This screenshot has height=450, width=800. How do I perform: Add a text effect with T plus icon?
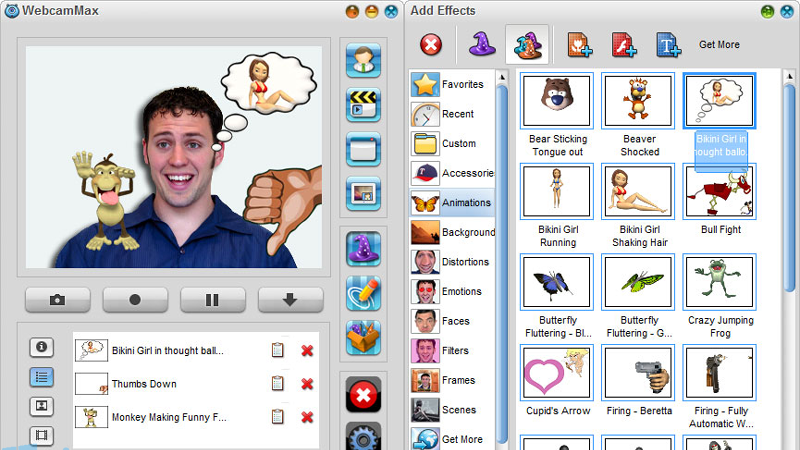point(668,44)
